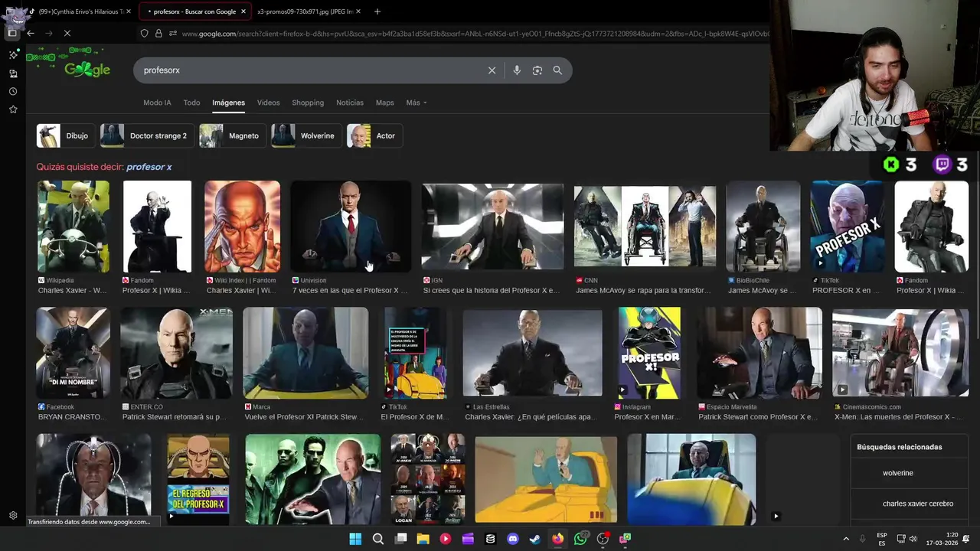Open the site permissions icon in address bar
Screen dimensions: 980x551
(173, 34)
